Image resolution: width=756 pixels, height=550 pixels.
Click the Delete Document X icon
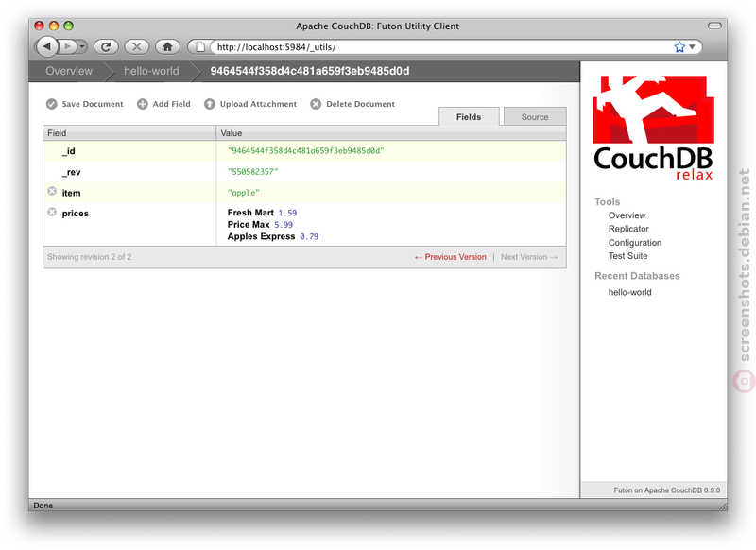coord(316,104)
